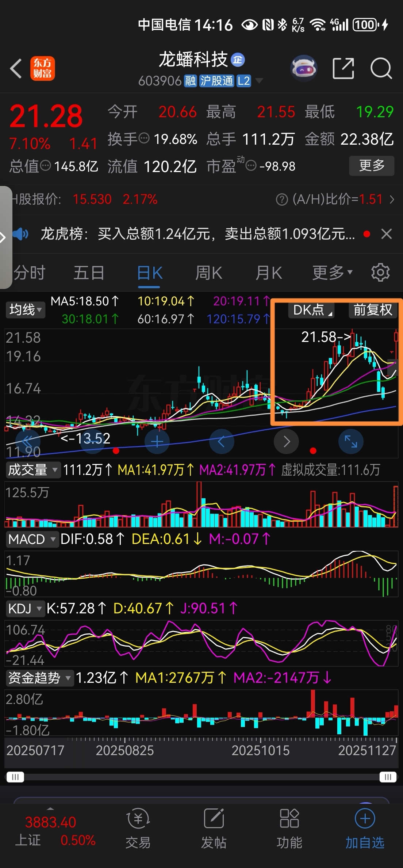Open the 龙虎榜 news text
Screen dimensions: 403x868
tap(197, 234)
